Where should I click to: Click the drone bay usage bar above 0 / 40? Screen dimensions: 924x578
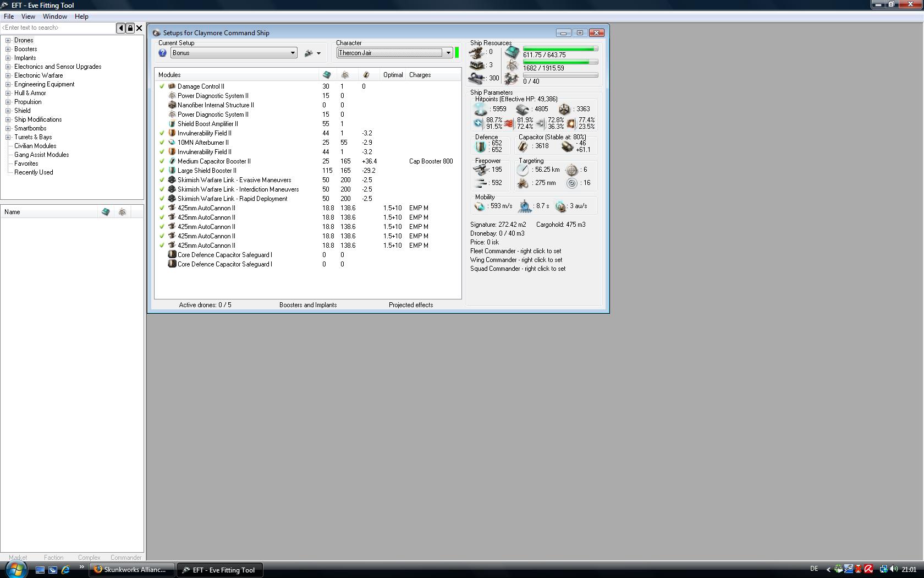560,75
